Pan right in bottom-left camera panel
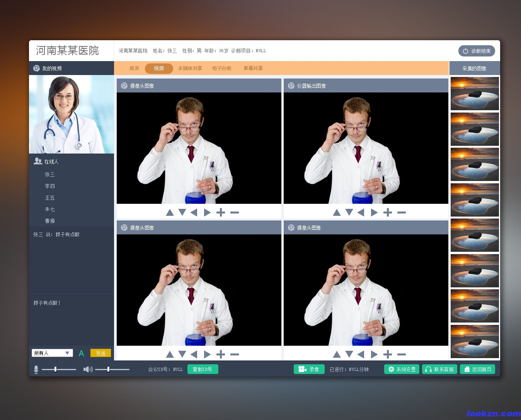The height and width of the screenshot is (420, 521). 207,354
